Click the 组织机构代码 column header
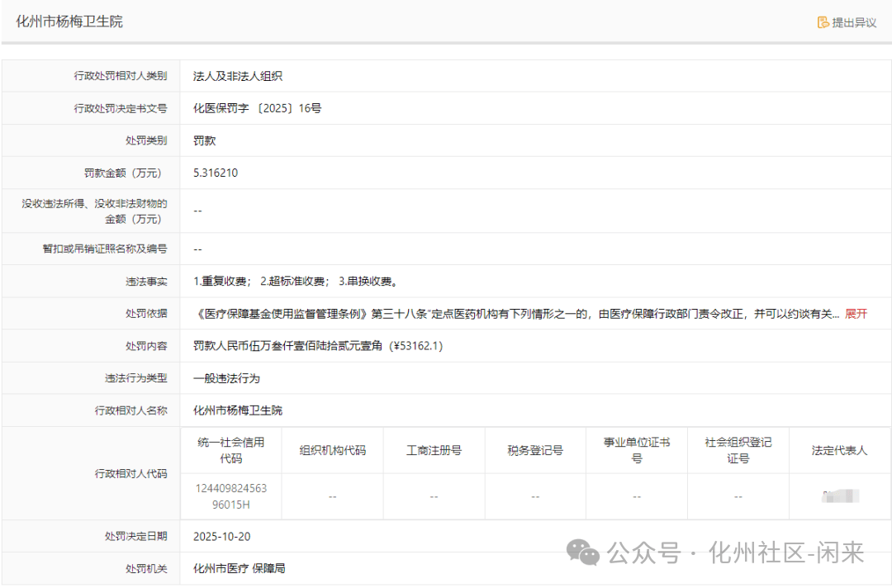892x588 pixels. coord(332,450)
